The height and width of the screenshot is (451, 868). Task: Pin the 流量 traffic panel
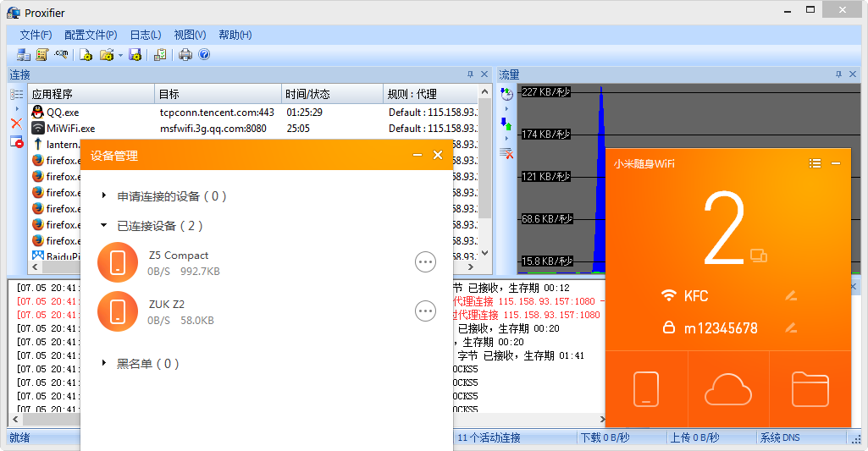coord(838,74)
